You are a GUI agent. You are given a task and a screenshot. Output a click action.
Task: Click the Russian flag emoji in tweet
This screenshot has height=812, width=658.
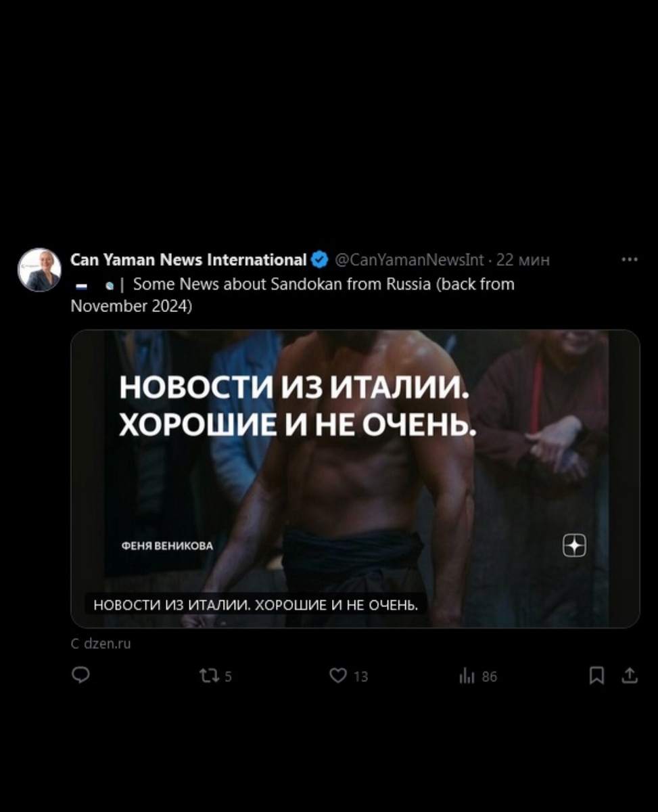tap(81, 286)
